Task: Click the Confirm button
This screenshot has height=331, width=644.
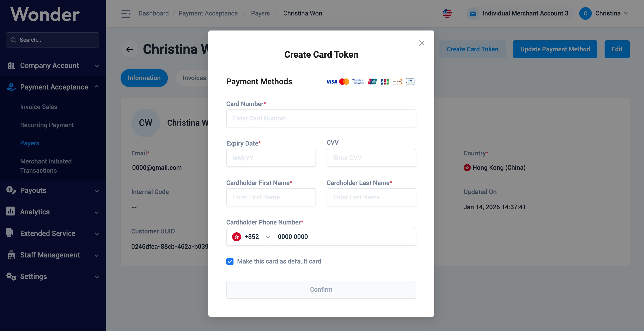Action: point(321,290)
